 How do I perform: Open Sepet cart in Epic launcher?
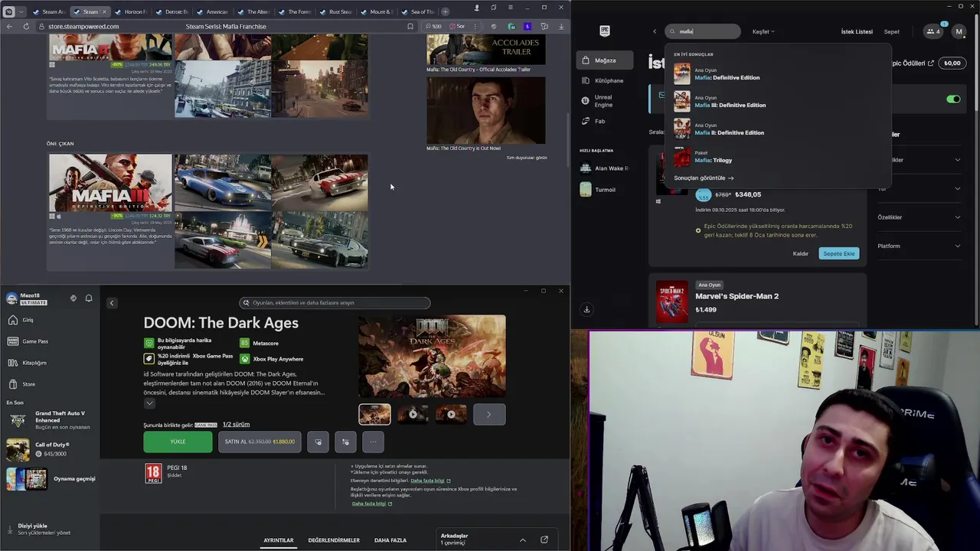pyautogui.click(x=892, y=31)
